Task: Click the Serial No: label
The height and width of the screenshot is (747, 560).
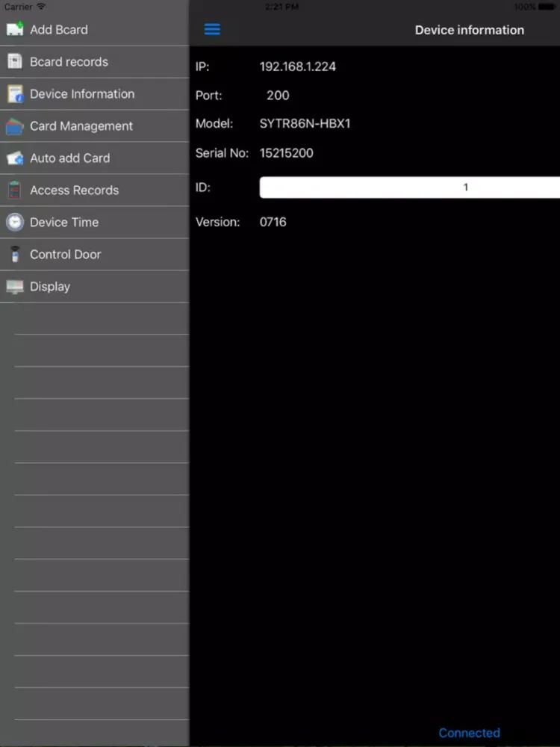Action: [222, 153]
